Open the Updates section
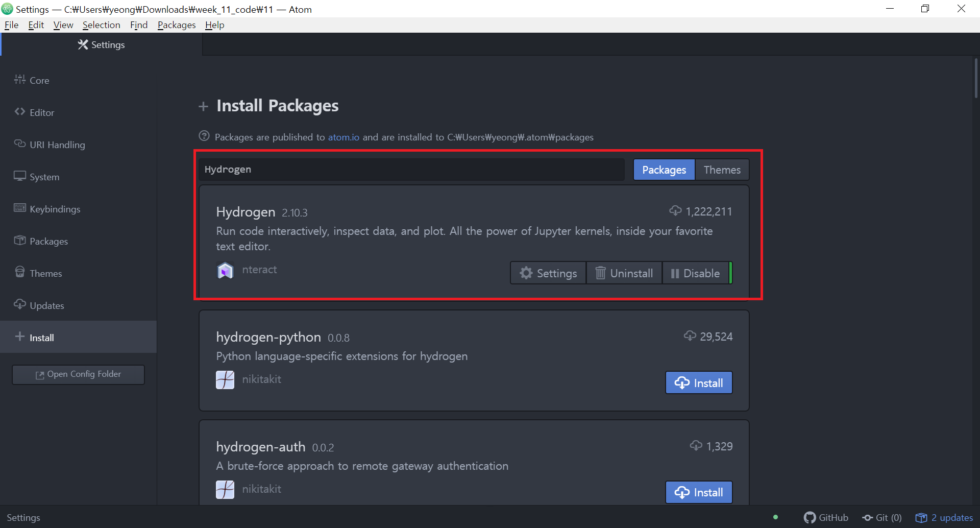Screen dimensions: 980x528 point(78,305)
